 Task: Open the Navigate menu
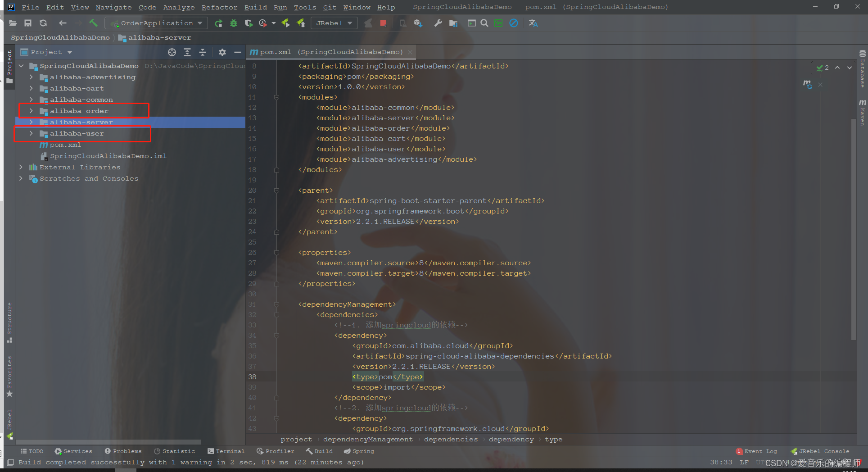point(113,7)
